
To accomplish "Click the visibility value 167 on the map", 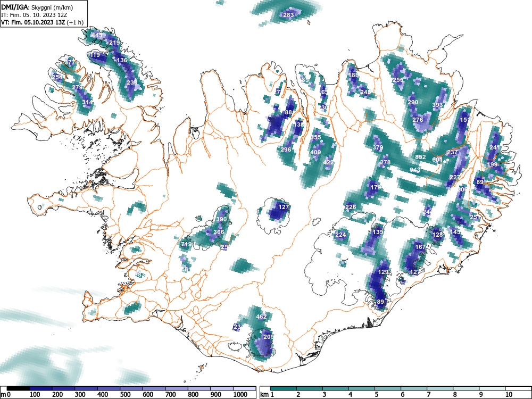I will click(x=420, y=247).
